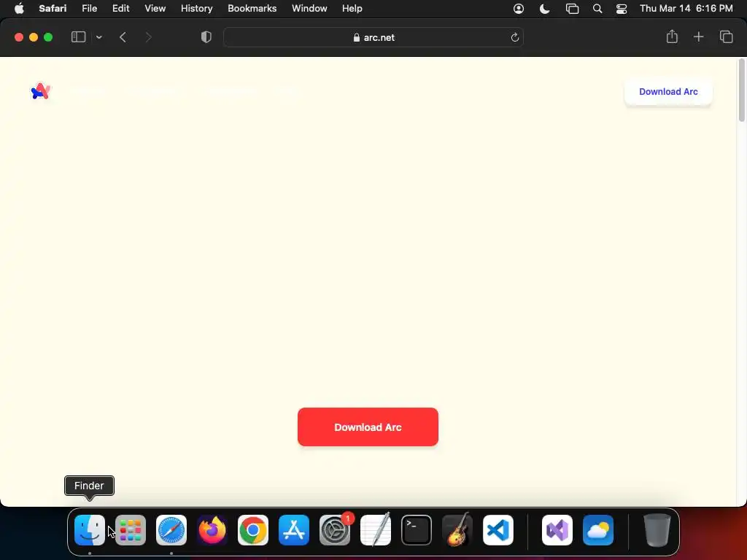747x560 pixels.
Task: Launch Terminal from the dock
Action: (417, 530)
